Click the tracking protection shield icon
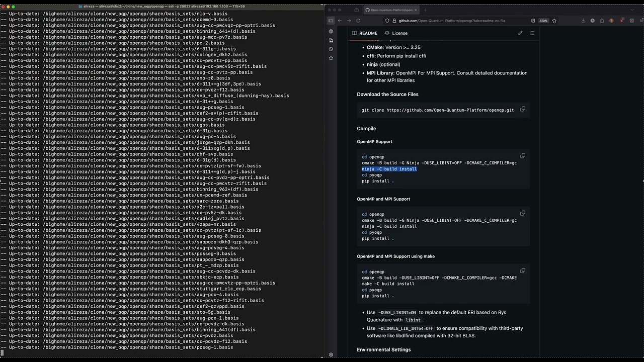644x362 pixels. pos(387,21)
